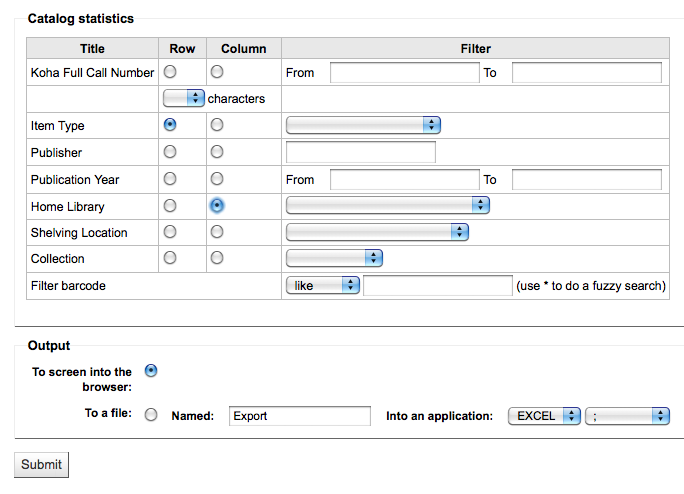Click the Home Library row label

68,206
